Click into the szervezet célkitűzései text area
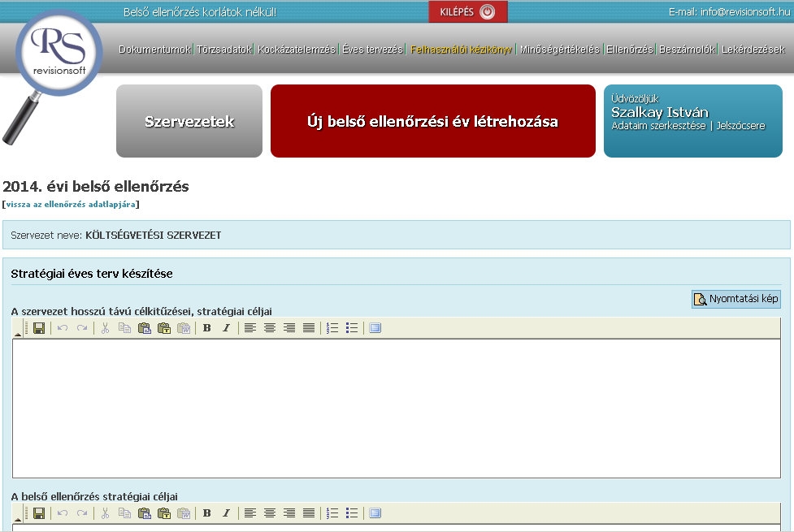 pos(397,409)
